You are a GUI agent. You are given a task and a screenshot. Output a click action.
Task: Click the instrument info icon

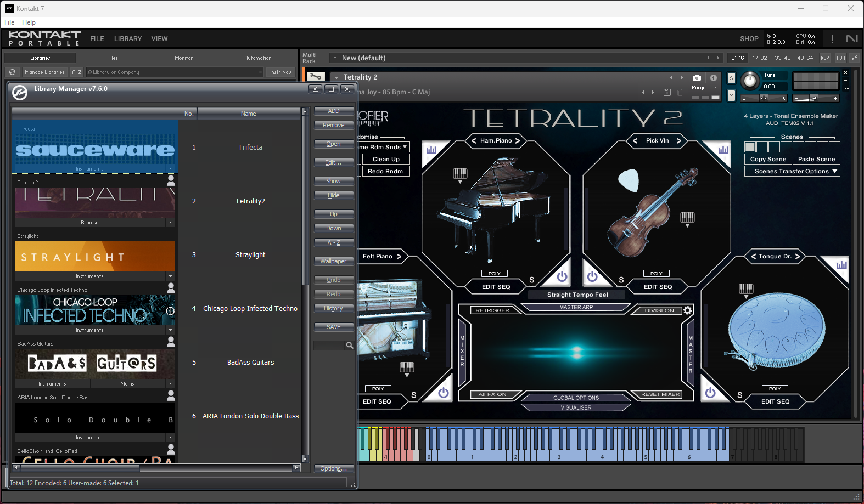click(713, 78)
